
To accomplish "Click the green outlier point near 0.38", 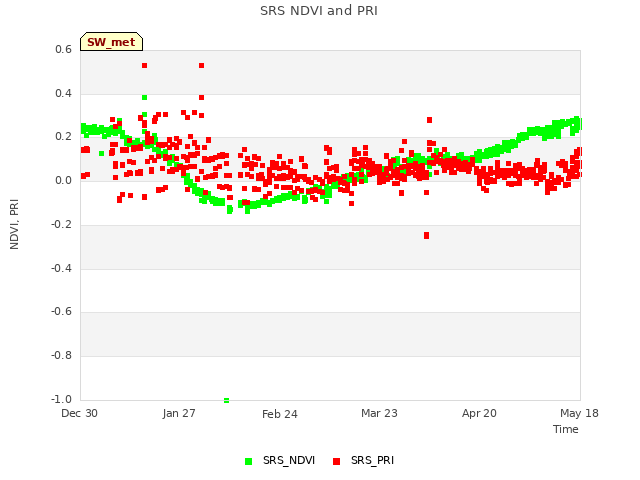I will pyautogui.click(x=144, y=98).
